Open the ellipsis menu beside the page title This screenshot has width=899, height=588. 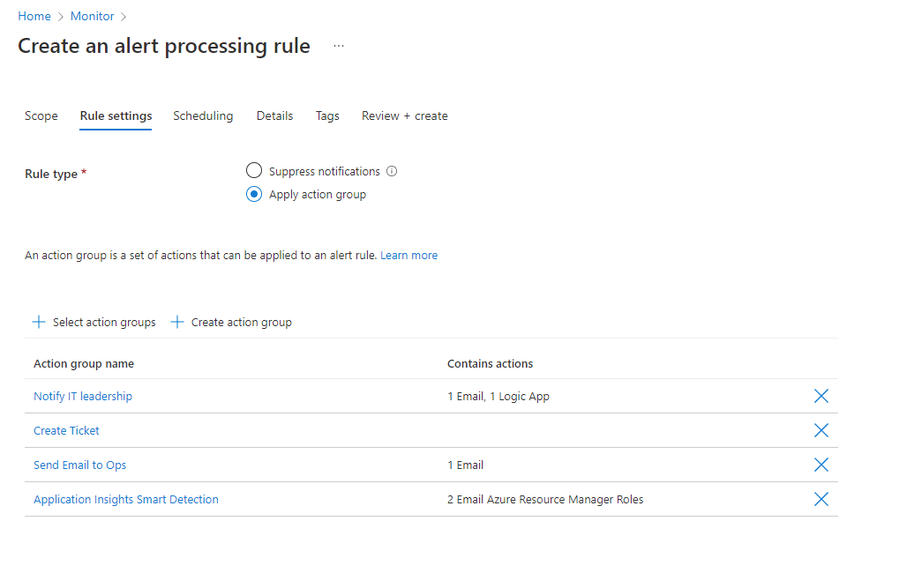(x=339, y=46)
